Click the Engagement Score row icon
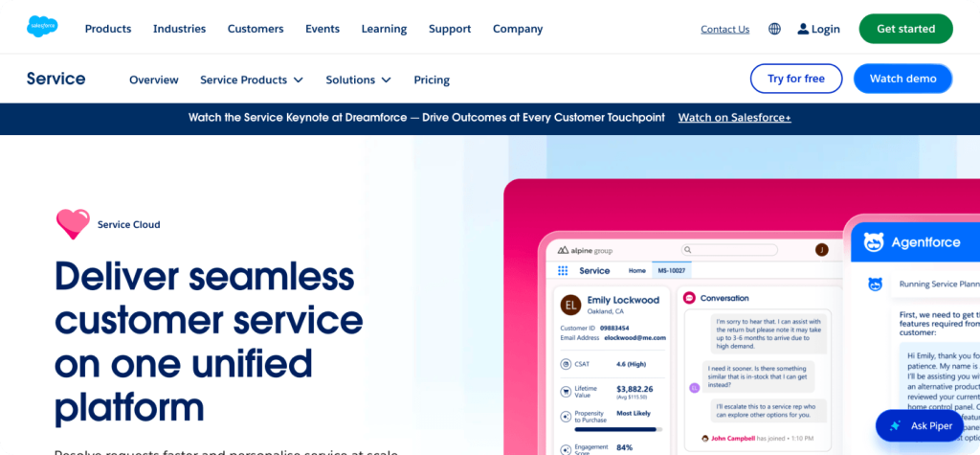 (566, 448)
